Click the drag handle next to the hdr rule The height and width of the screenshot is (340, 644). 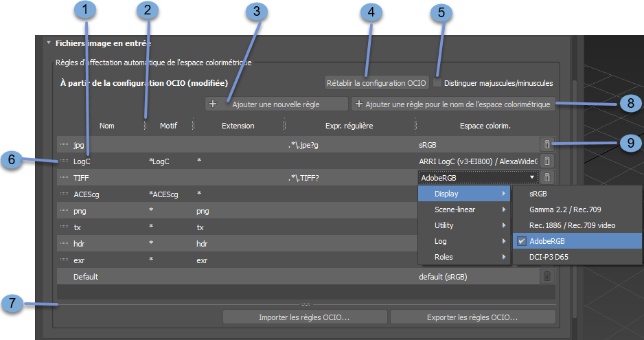[65, 243]
